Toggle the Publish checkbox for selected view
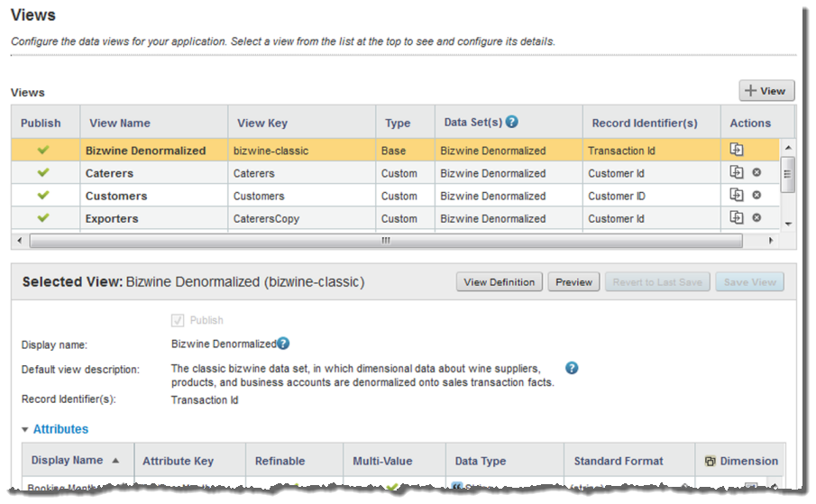Viewport: 816px width, 504px height. pyautogui.click(x=177, y=320)
